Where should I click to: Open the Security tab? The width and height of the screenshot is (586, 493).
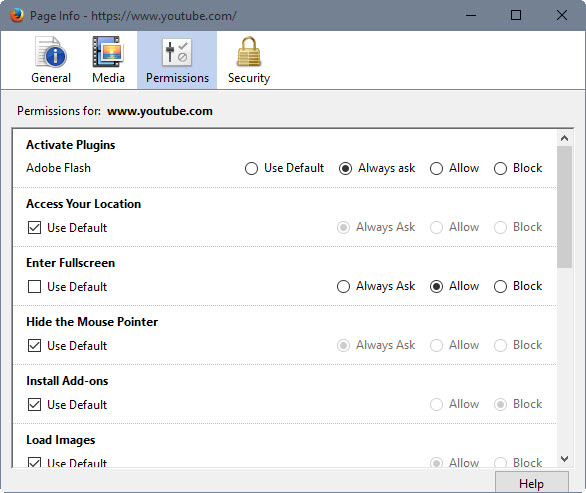coord(249,60)
